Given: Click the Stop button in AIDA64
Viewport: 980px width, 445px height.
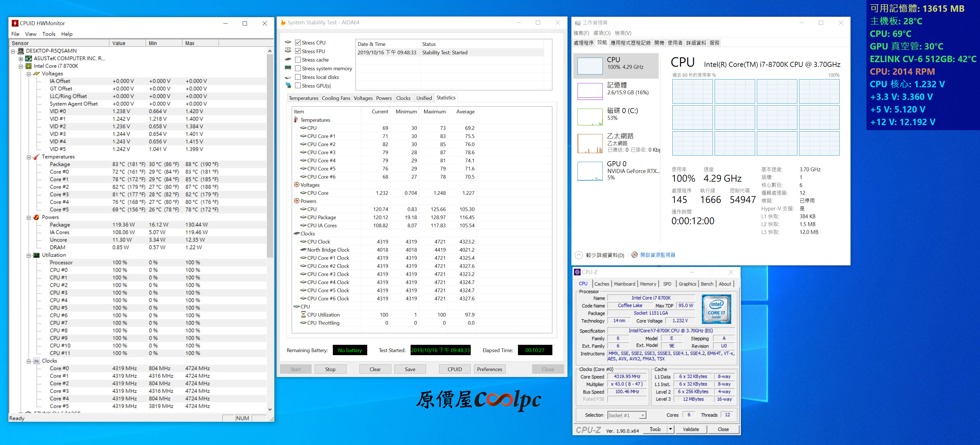Looking at the screenshot, I should pyautogui.click(x=330, y=369).
